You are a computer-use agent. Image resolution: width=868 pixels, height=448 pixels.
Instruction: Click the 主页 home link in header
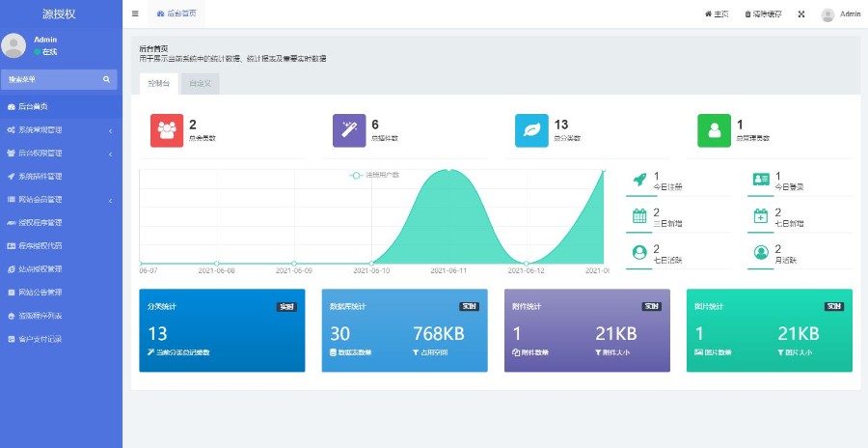(x=717, y=14)
